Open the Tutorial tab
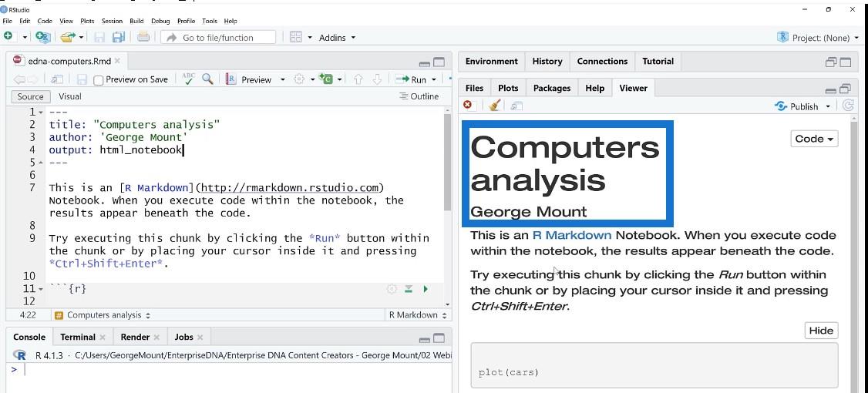This screenshot has height=393, width=868. click(658, 62)
